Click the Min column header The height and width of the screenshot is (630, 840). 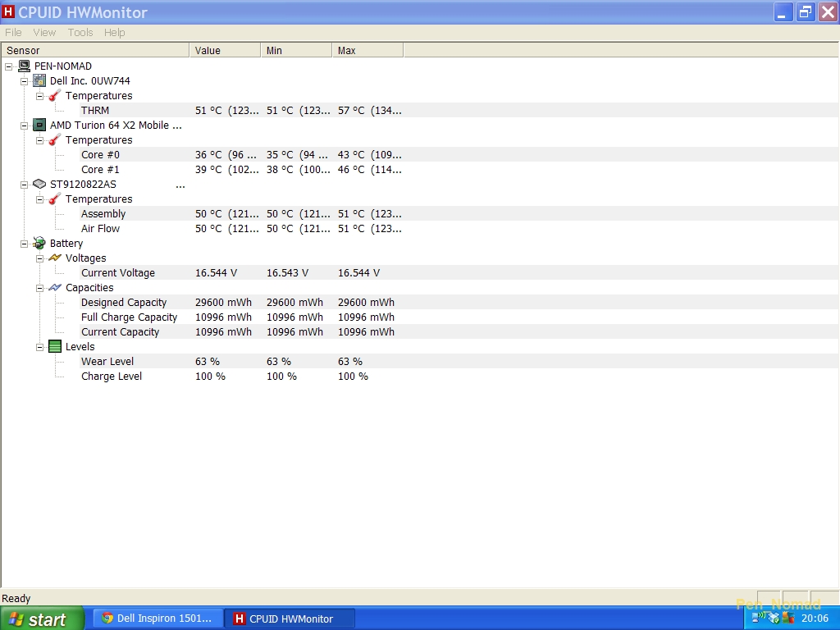pos(296,50)
